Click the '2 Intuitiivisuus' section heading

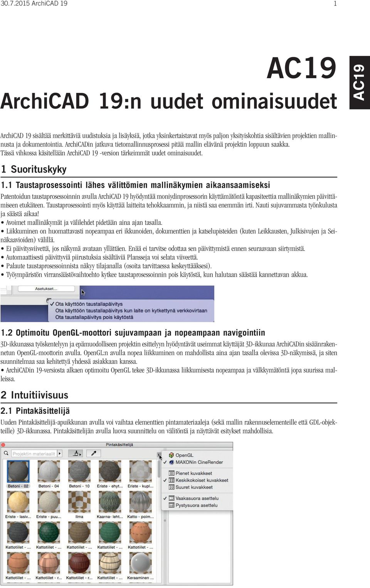pyautogui.click(x=34, y=395)
